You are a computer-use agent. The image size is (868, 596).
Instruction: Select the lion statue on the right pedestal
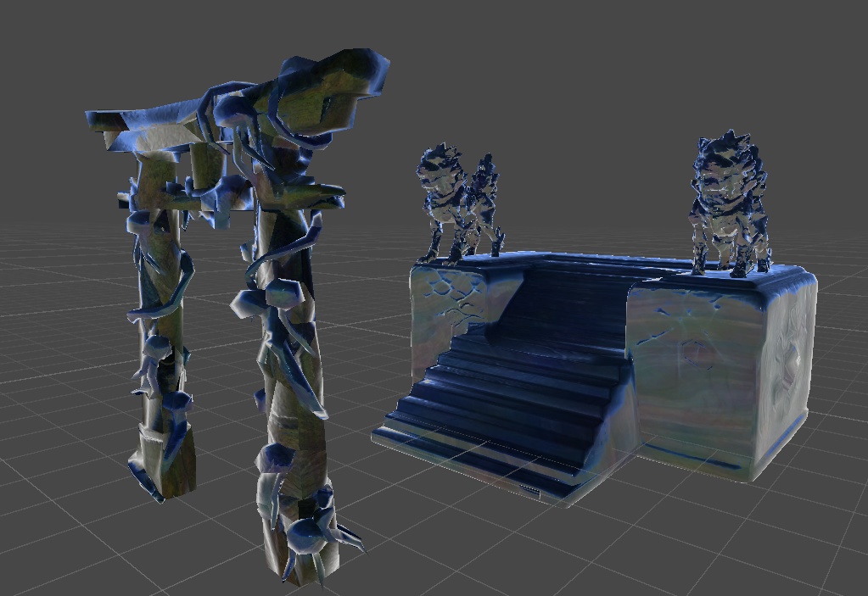pyautogui.click(x=730, y=203)
